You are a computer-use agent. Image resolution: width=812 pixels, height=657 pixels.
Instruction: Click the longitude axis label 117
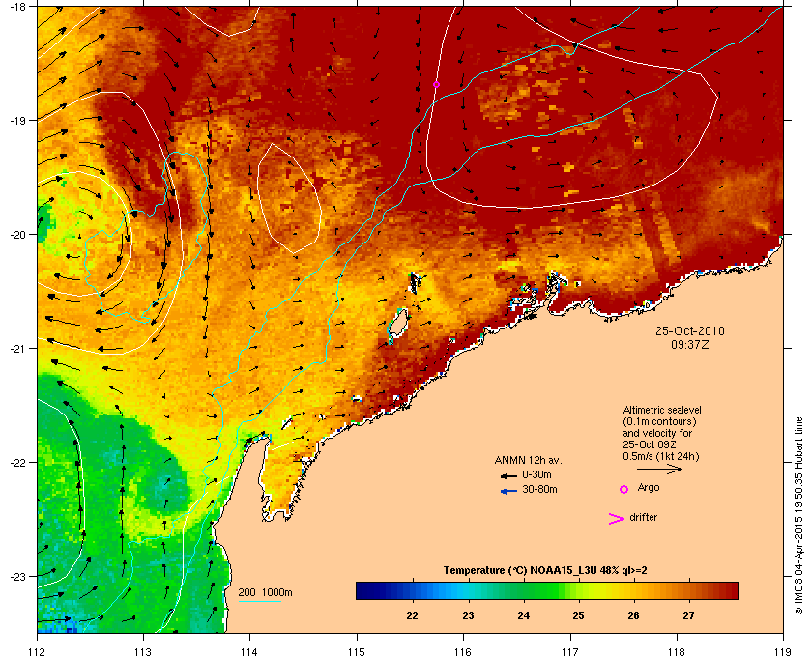click(x=570, y=652)
